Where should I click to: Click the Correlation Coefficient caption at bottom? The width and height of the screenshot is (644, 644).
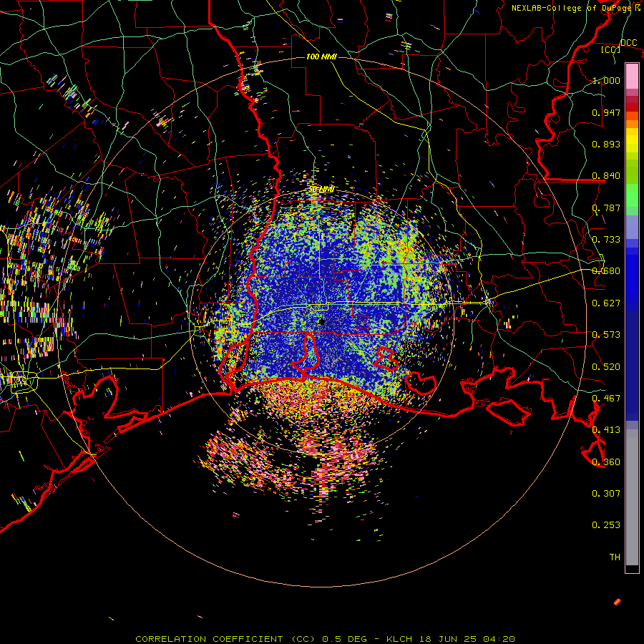[325, 639]
